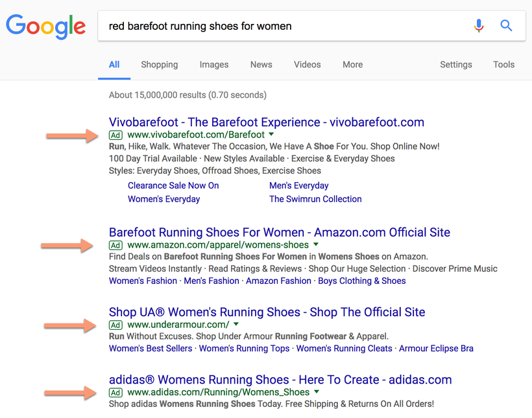Click the www.vivobarefoot.com/Barefoot green URL
532x418 pixels.
(x=196, y=135)
